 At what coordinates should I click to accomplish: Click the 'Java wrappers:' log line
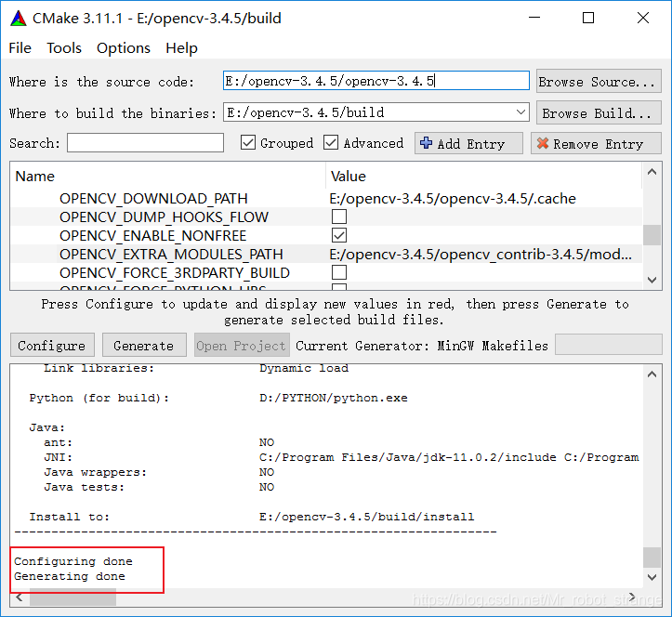point(159,472)
